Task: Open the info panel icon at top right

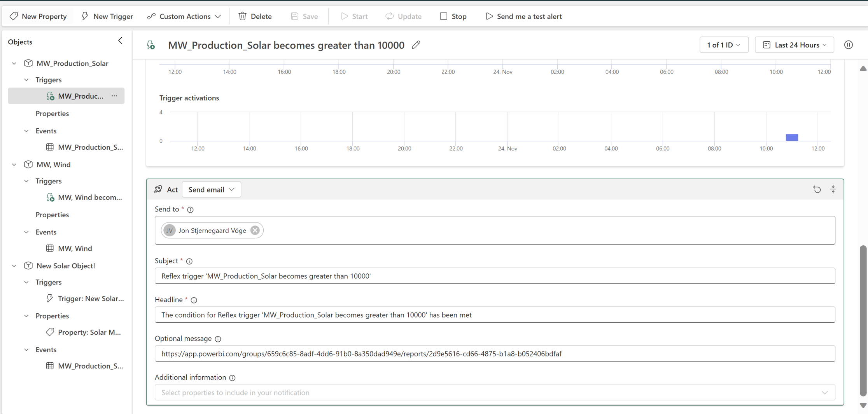Action: [x=848, y=45]
